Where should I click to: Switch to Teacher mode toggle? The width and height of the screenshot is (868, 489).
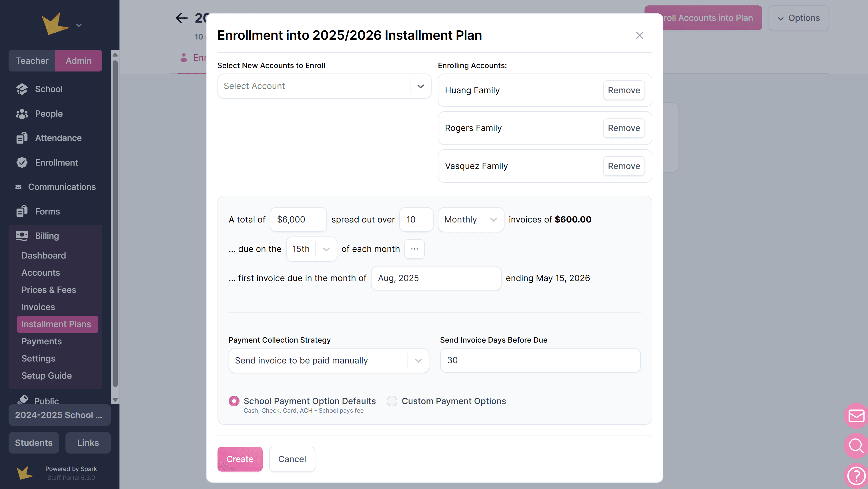pos(32,61)
